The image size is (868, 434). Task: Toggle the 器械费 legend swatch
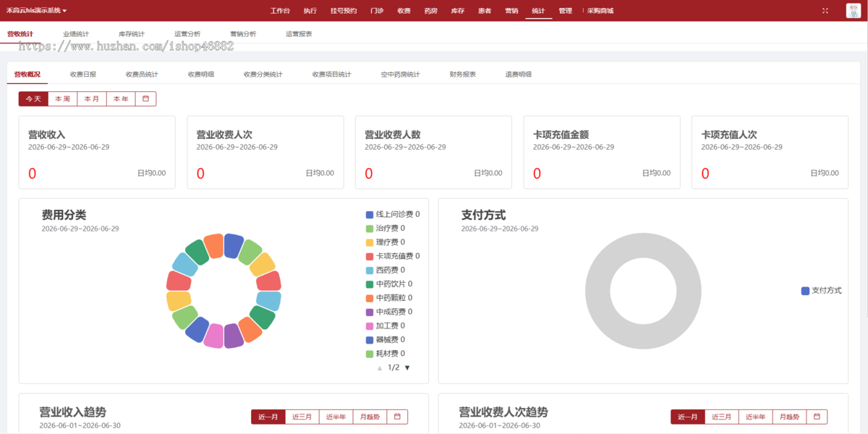coord(370,340)
